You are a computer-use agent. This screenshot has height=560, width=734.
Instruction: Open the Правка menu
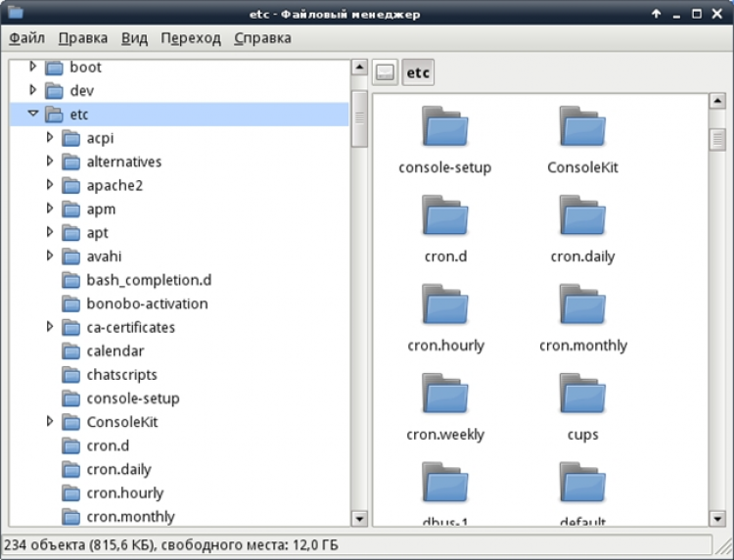tap(83, 38)
